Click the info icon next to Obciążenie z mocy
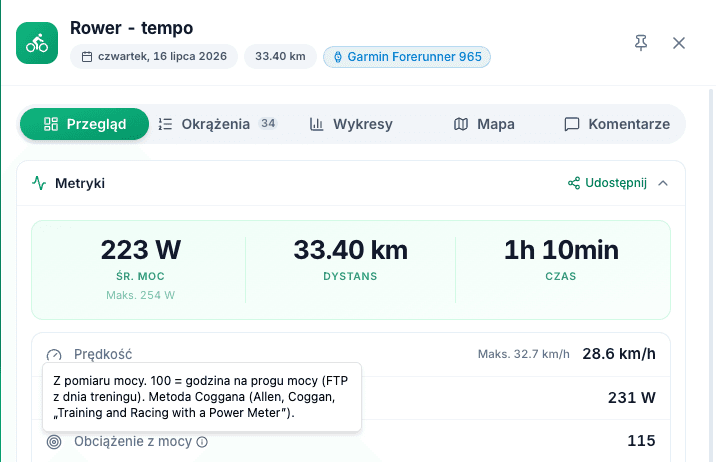Image resolution: width=716 pixels, height=462 pixels. [x=202, y=442]
